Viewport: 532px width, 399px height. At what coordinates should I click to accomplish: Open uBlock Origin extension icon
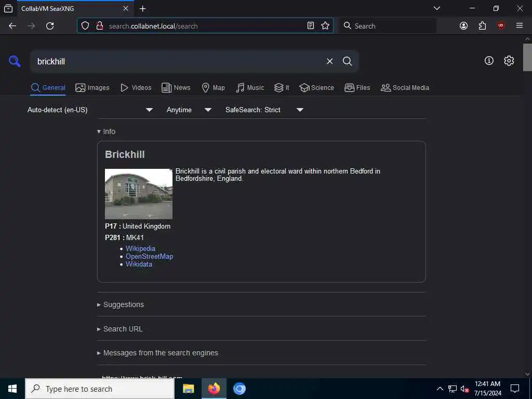tap(501, 26)
